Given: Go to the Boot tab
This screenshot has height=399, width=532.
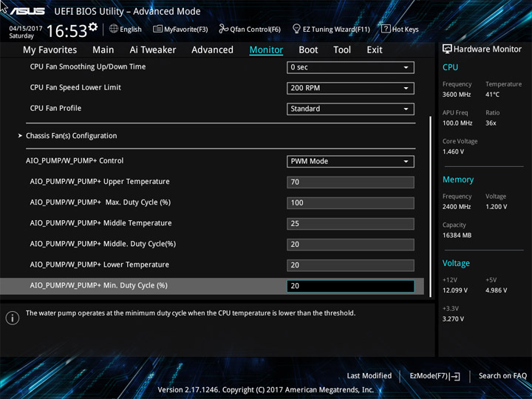Looking at the screenshot, I should (308, 50).
